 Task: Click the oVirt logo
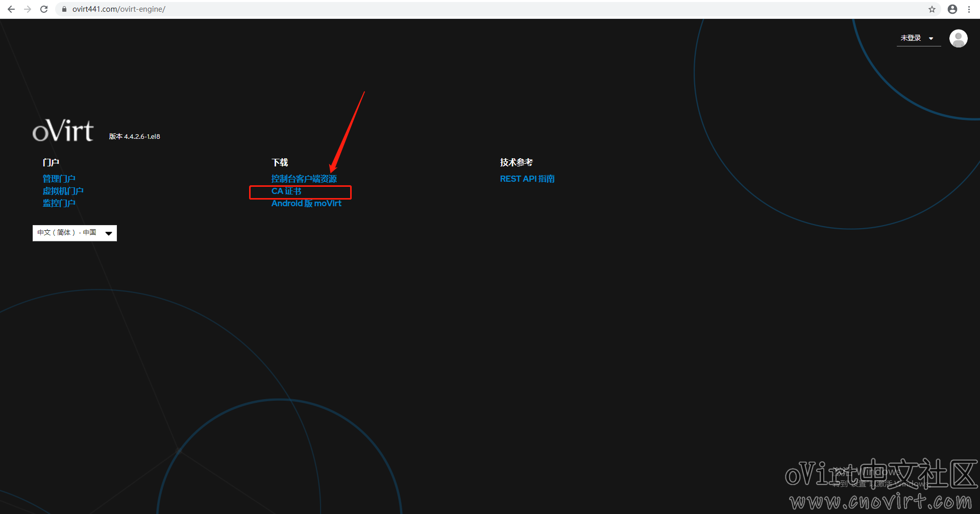click(63, 131)
